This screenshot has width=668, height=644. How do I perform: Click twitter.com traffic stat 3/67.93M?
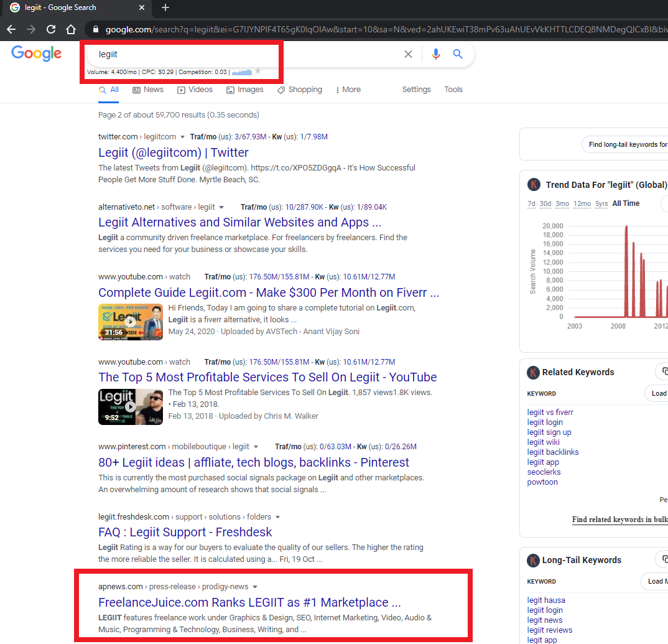coord(251,137)
